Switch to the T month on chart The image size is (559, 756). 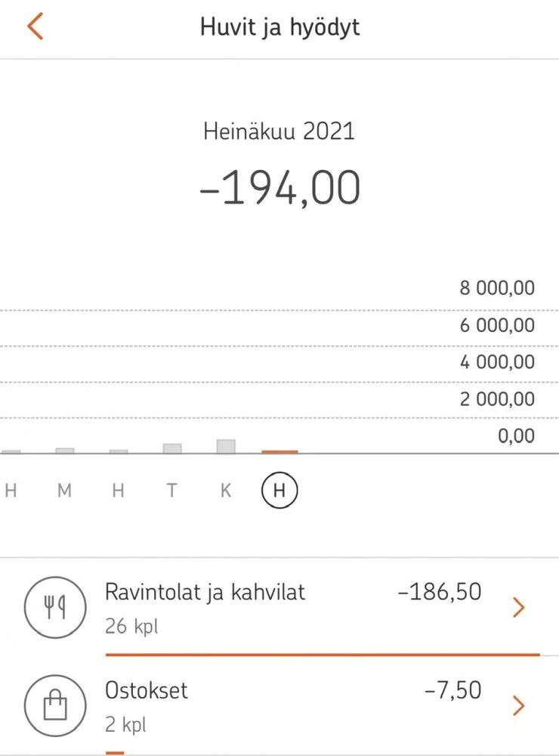172,491
